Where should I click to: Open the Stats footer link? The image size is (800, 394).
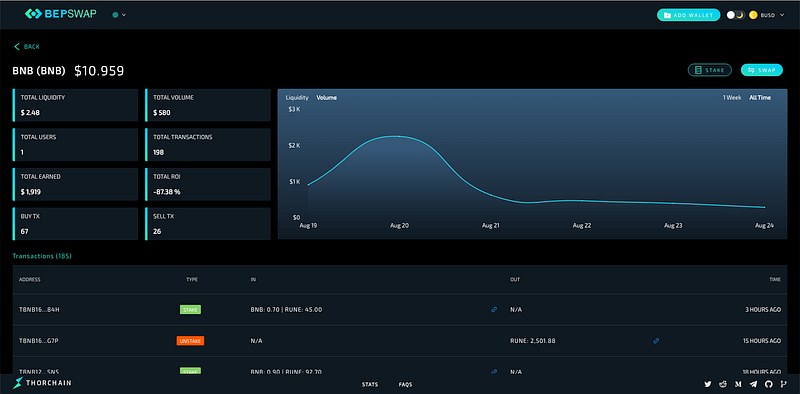point(370,384)
